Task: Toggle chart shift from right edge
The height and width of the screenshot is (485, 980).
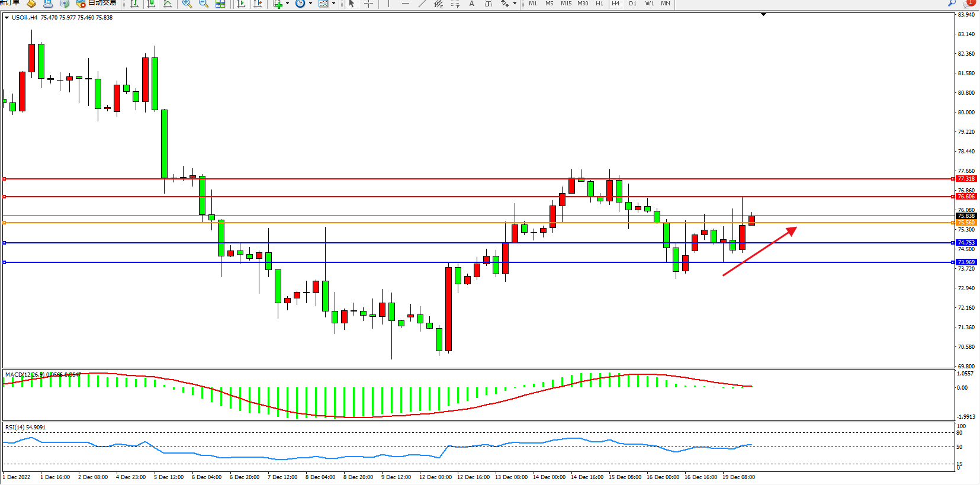Action: [258, 4]
